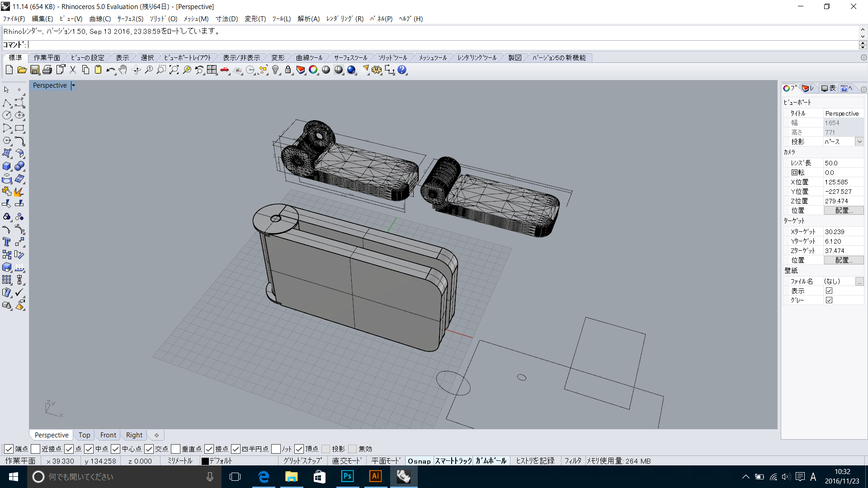Toggle the 近接点 osnap checkbox
This screenshot has height=488, width=868.
coord(35,449)
